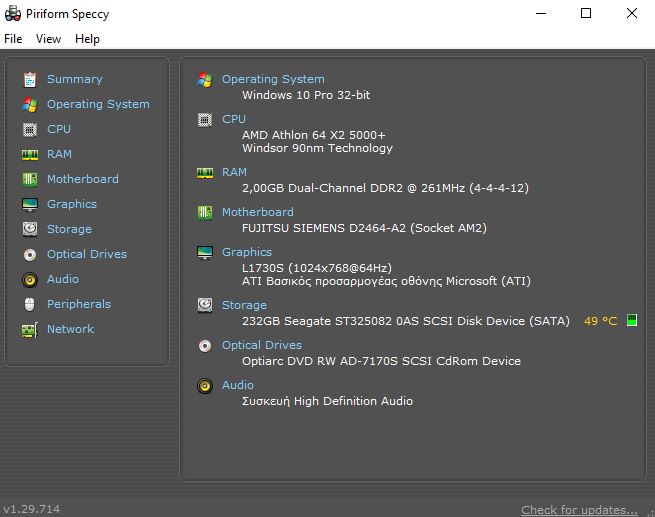
Task: Click the Optical Drives disc icon in sidebar
Action: click(x=30, y=254)
